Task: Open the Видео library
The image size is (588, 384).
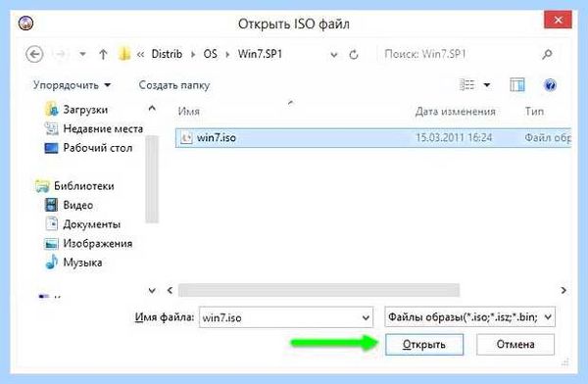Action: (x=78, y=205)
